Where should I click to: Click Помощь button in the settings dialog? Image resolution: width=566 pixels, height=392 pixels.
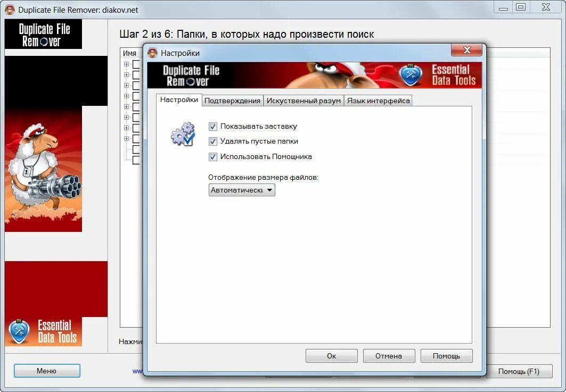point(447,356)
